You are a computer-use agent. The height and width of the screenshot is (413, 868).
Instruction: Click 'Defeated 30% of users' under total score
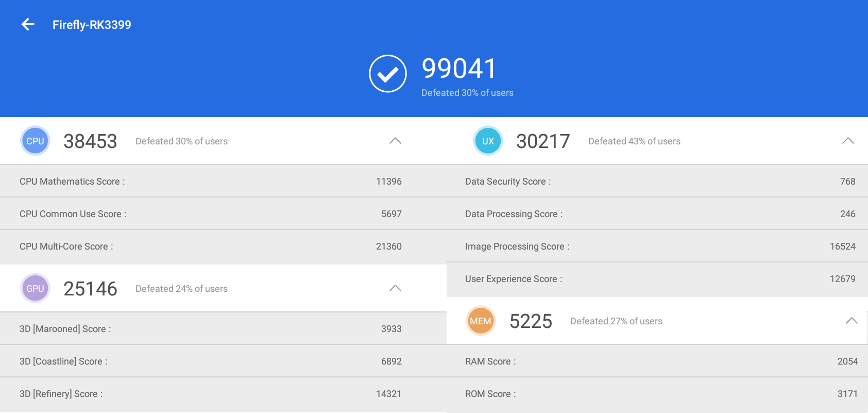click(x=467, y=93)
